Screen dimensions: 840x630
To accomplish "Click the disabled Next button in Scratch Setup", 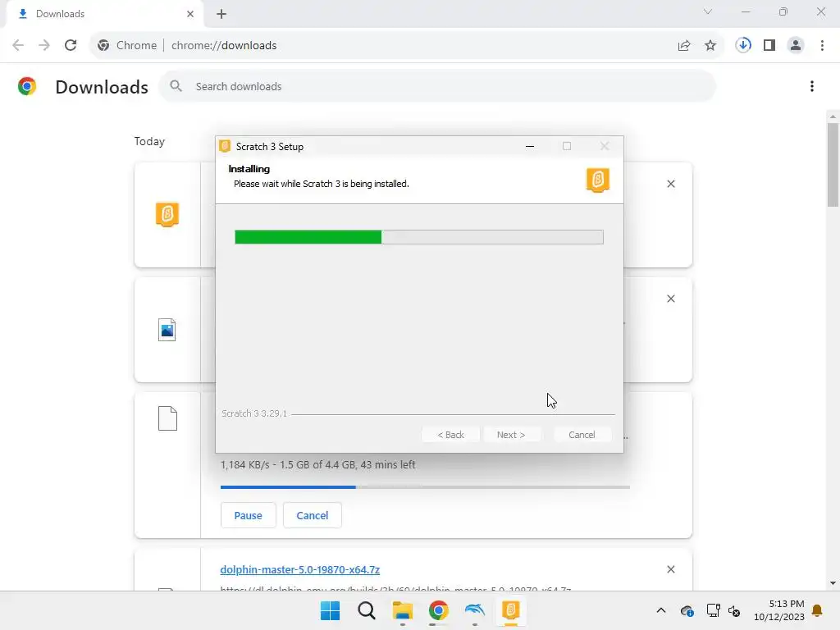I will tap(511, 435).
